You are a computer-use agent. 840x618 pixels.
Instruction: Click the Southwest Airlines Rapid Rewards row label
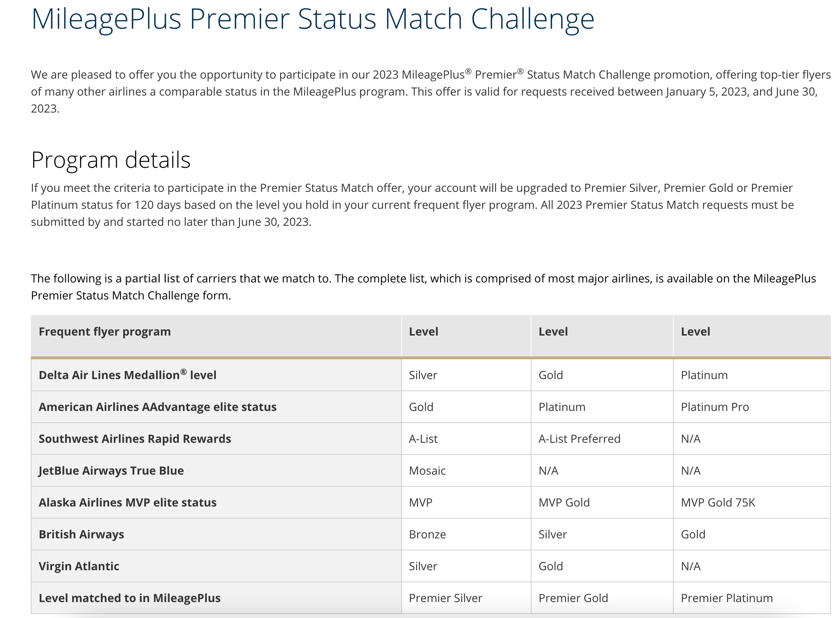point(135,439)
